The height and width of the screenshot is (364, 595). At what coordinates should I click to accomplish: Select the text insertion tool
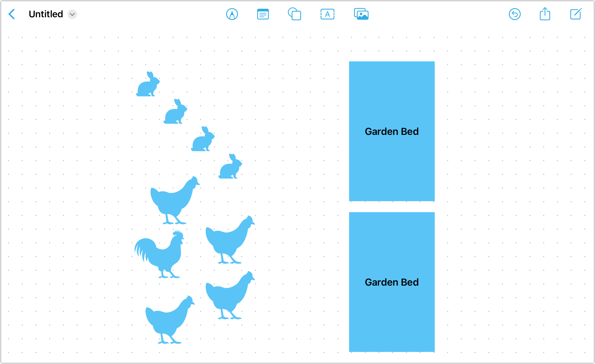click(x=327, y=14)
